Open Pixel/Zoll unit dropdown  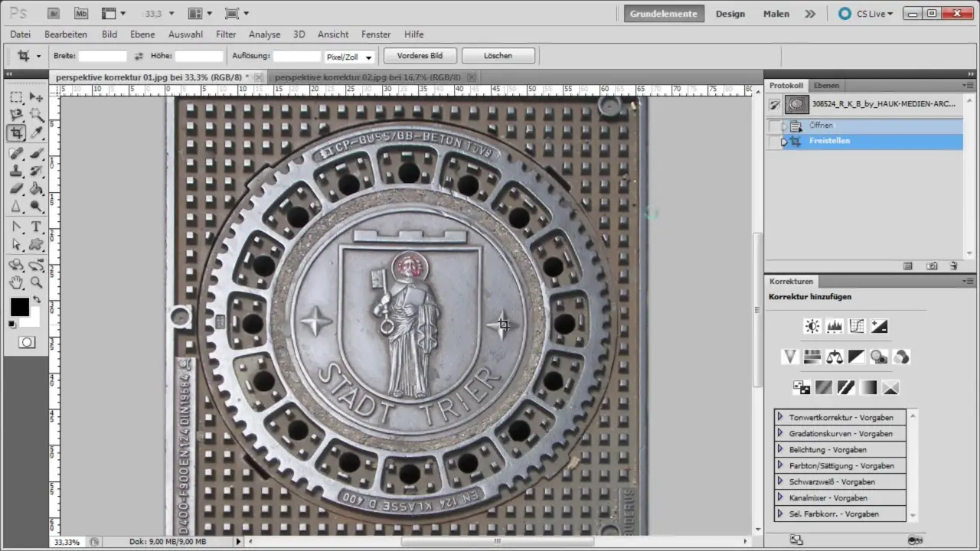[368, 57]
